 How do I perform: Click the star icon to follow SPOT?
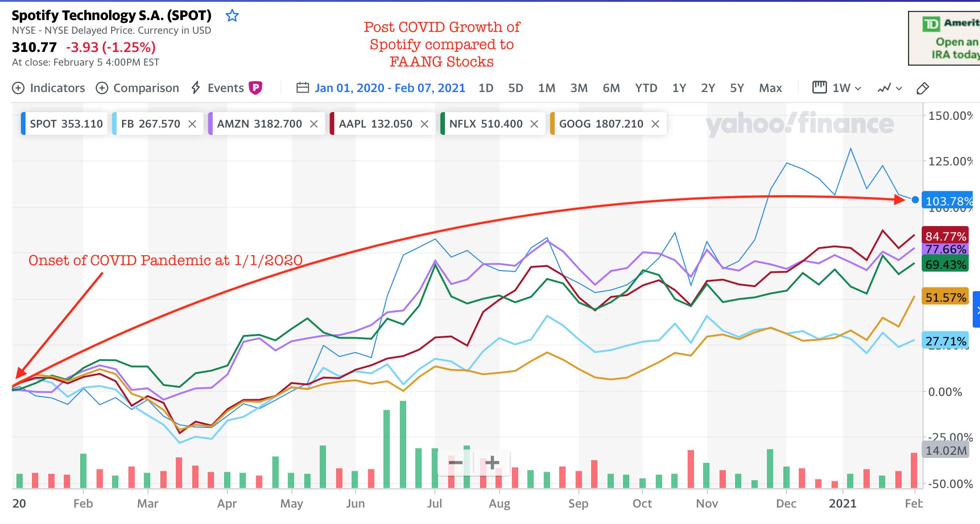point(232,16)
